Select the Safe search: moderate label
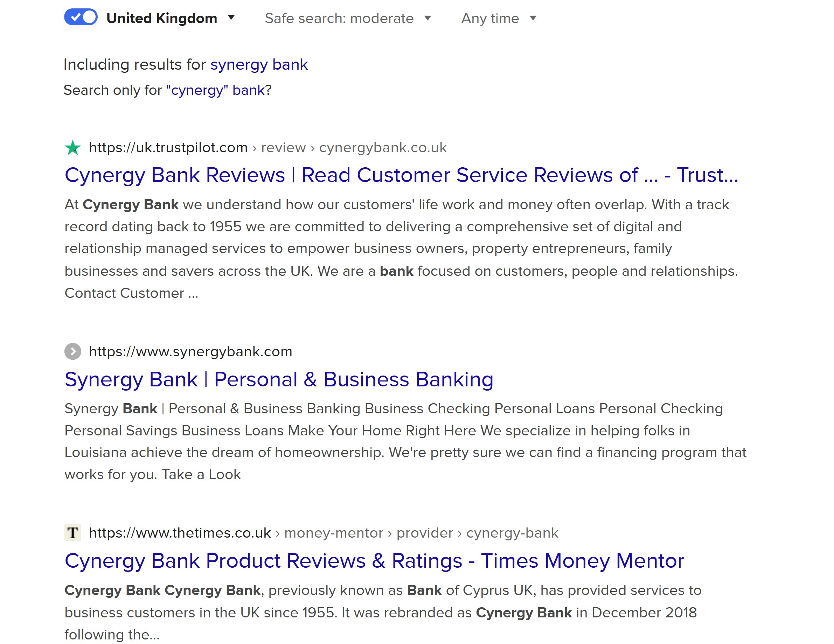 point(339,18)
